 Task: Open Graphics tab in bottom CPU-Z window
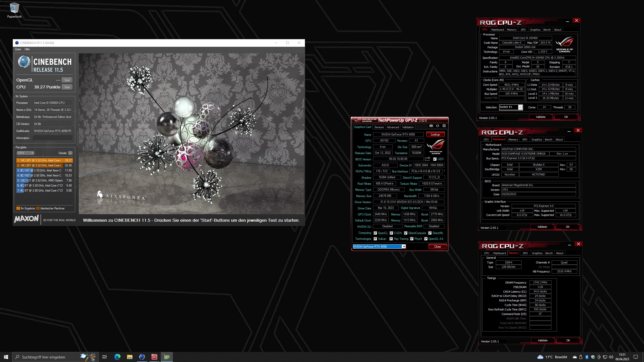click(537, 253)
